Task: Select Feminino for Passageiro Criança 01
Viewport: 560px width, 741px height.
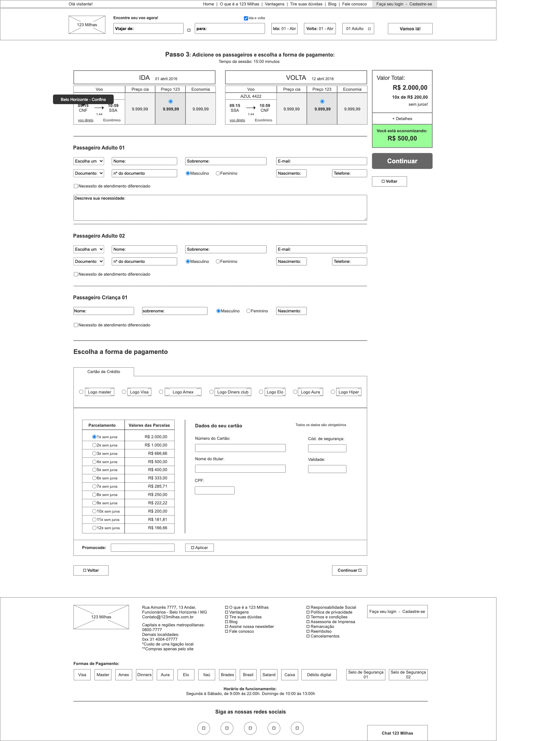Action: (248, 311)
